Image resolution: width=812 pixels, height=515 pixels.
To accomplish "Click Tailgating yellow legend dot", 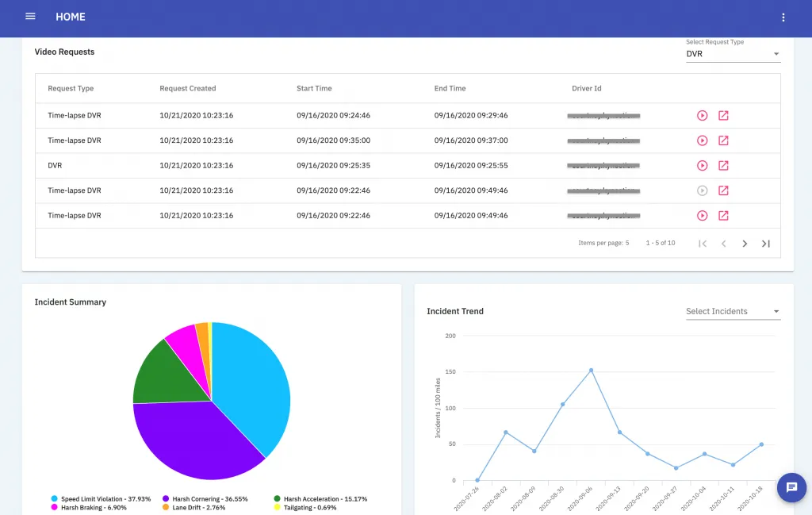I will pos(277,507).
